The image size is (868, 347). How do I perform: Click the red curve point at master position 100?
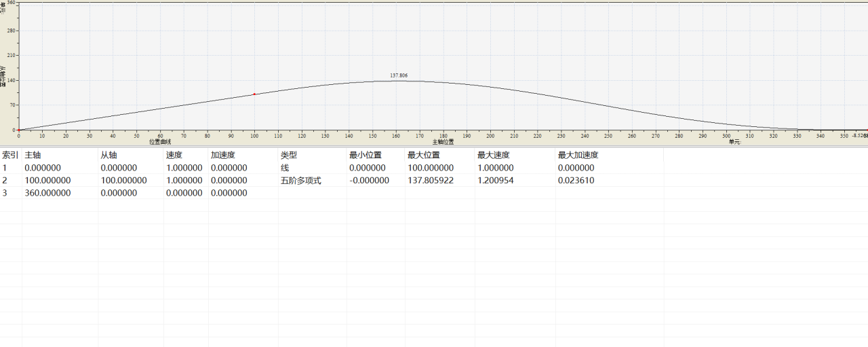(254, 94)
